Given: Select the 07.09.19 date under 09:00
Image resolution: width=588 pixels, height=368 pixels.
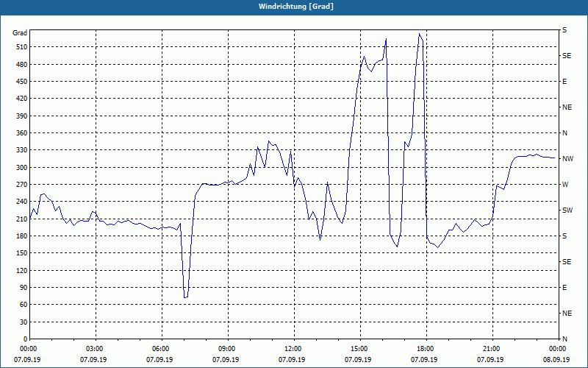Looking at the screenshot, I should [x=226, y=360].
